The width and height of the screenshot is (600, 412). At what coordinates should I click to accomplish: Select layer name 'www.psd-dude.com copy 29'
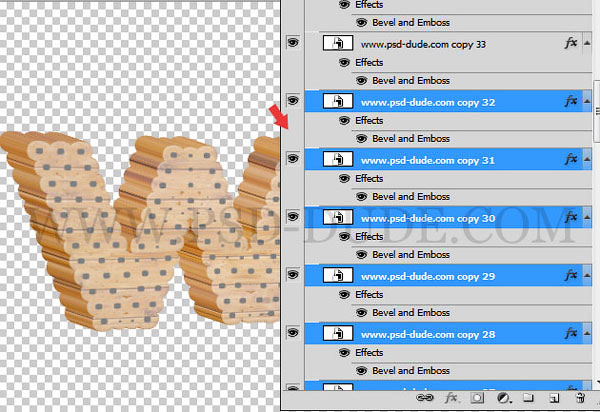428,277
